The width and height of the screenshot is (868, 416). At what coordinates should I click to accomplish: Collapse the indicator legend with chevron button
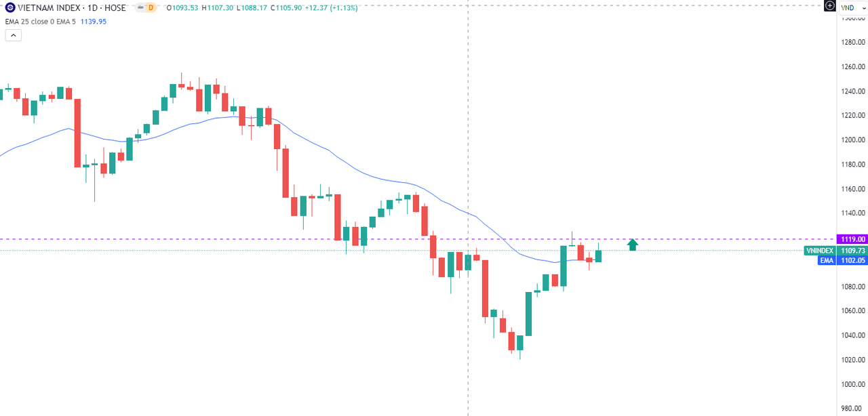13,35
